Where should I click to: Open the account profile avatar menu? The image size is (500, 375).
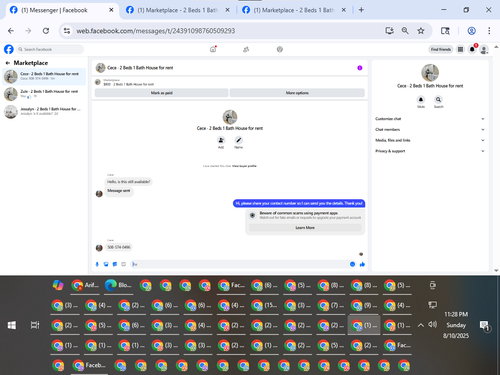[x=484, y=50]
